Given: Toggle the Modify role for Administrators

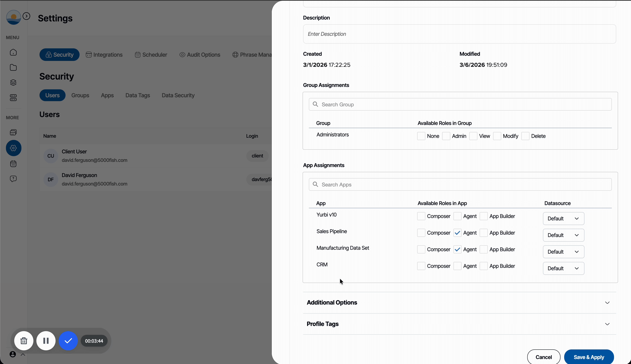Looking at the screenshot, I should coord(497,136).
